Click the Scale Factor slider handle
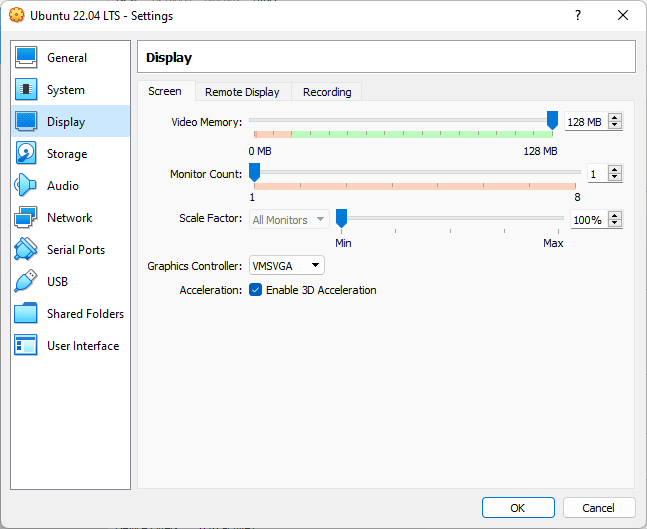The height and width of the screenshot is (529, 647). (341, 218)
